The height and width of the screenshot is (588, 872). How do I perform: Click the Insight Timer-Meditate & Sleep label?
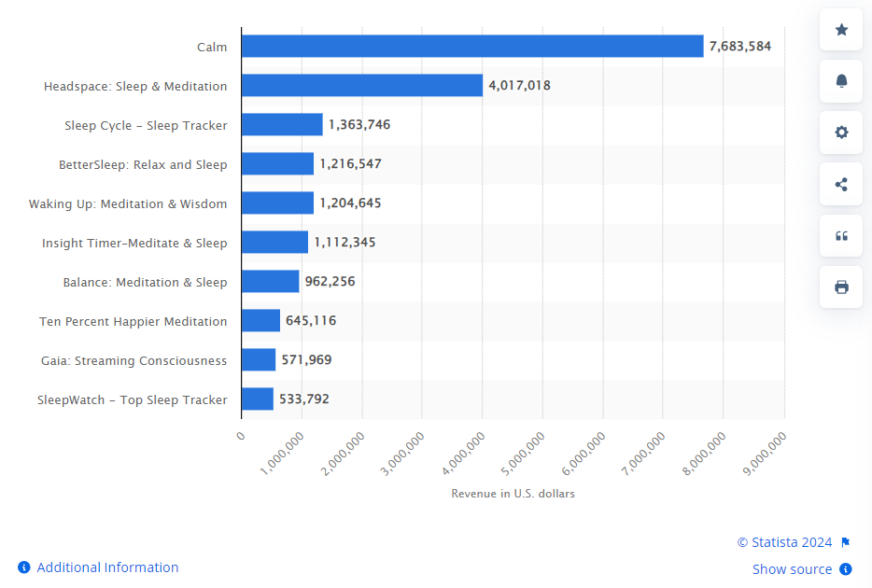(x=134, y=243)
